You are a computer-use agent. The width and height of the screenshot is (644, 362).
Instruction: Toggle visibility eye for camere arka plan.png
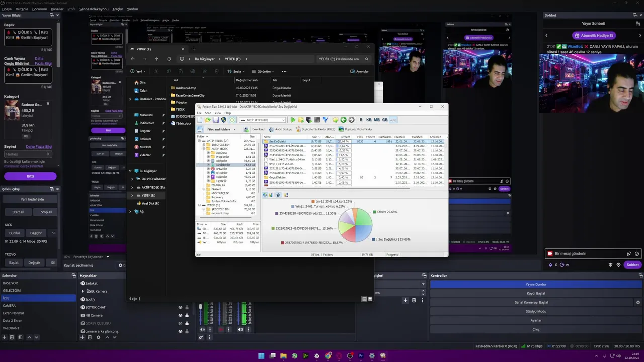tap(180, 331)
